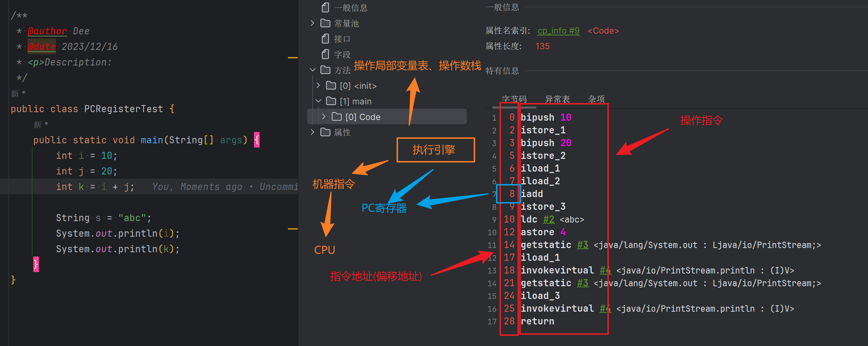Screen dimensions: 868x346
Task: Click the 方法 folder icon
Action: (325, 70)
